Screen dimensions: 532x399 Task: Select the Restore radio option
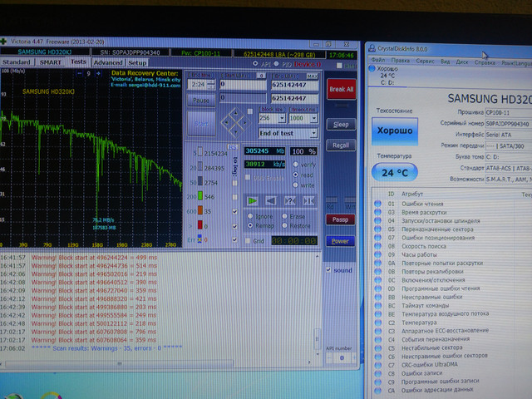284,225
